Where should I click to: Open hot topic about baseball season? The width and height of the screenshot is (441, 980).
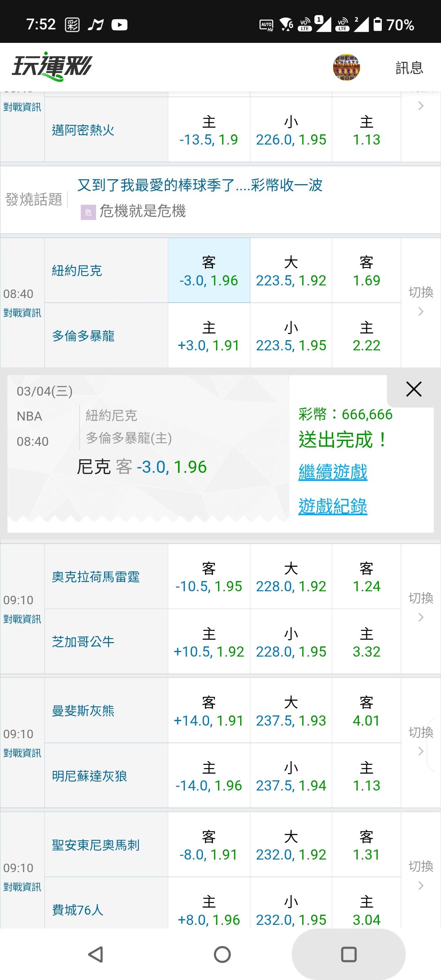200,185
